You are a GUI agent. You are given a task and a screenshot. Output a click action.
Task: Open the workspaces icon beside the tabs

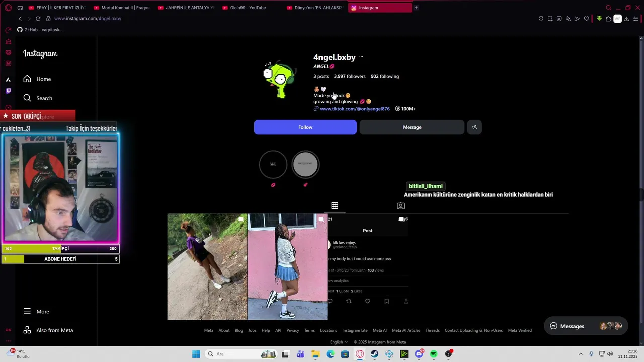pos(20,8)
